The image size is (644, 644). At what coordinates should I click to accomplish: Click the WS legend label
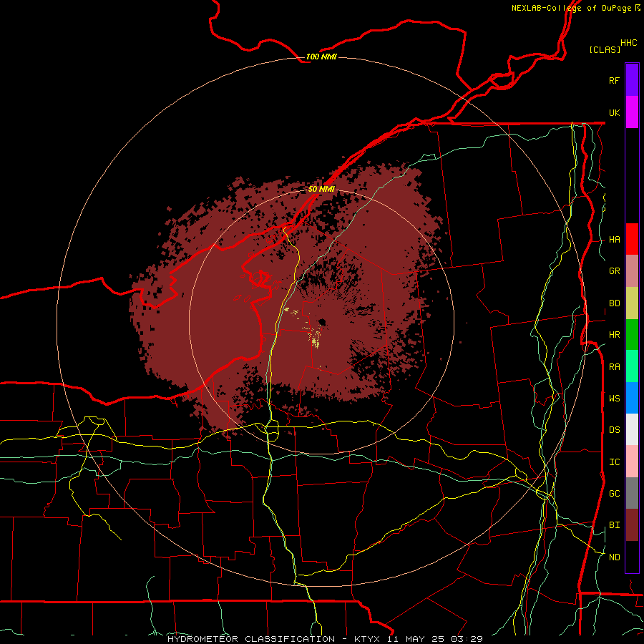pos(614,399)
